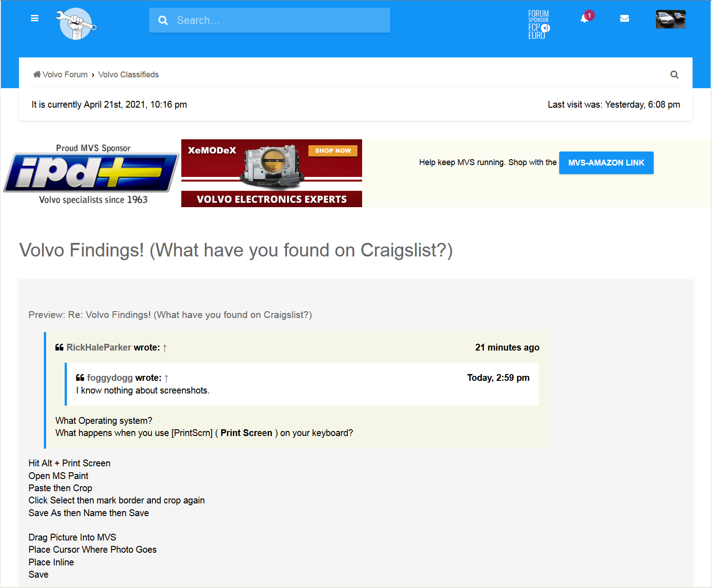Click the MVS-AMAZON LINK button
The width and height of the screenshot is (712, 588).
[x=606, y=163]
